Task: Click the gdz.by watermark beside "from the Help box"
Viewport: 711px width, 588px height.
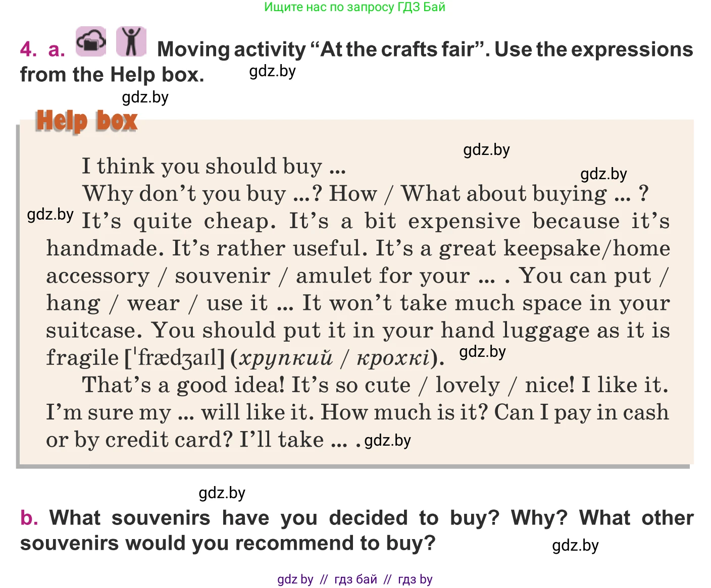Action: (272, 71)
